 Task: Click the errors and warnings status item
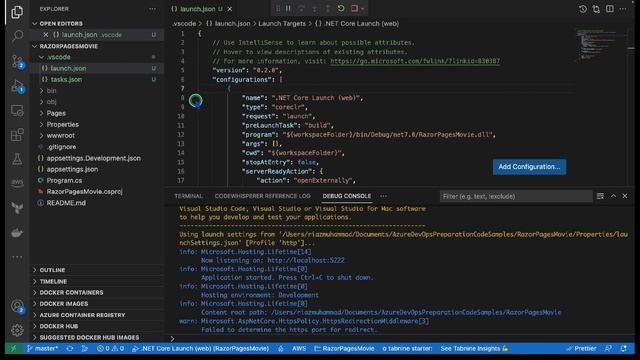110,349
